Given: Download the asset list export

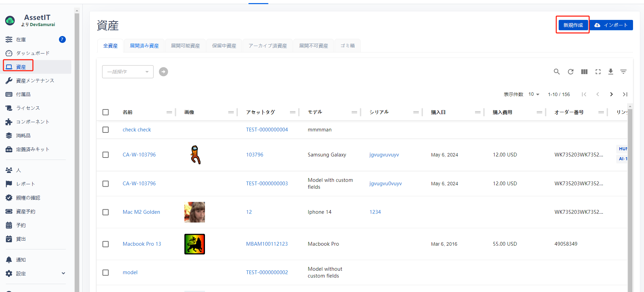Looking at the screenshot, I should 610,72.
